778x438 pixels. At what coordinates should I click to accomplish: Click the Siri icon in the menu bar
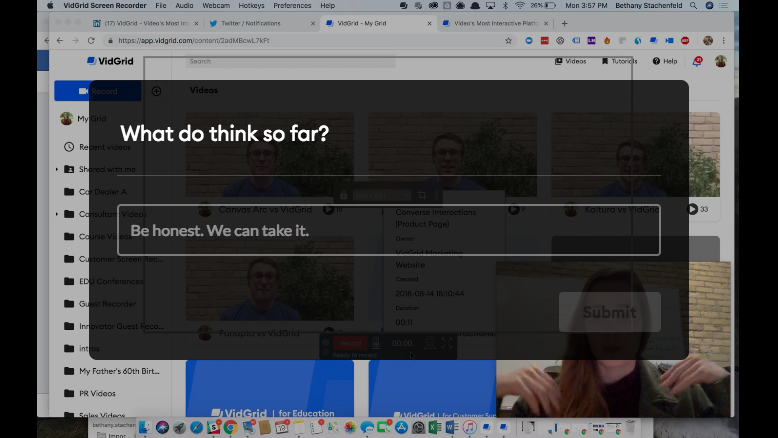[710, 5]
